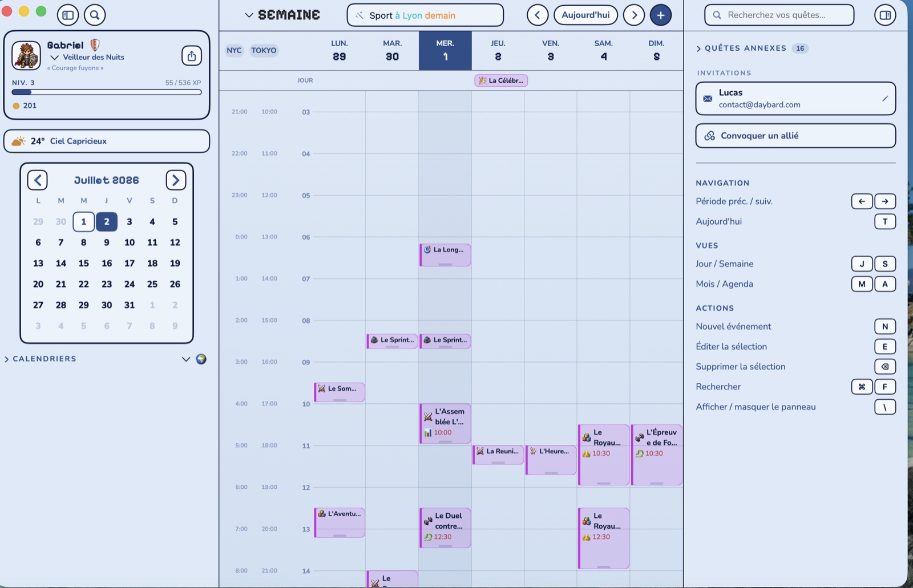Image resolution: width=913 pixels, height=588 pixels.
Task: Go to previous week arrow
Action: [538, 15]
